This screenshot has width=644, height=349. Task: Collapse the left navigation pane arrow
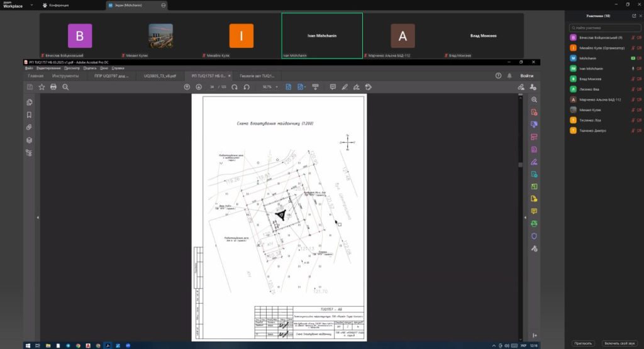click(38, 218)
